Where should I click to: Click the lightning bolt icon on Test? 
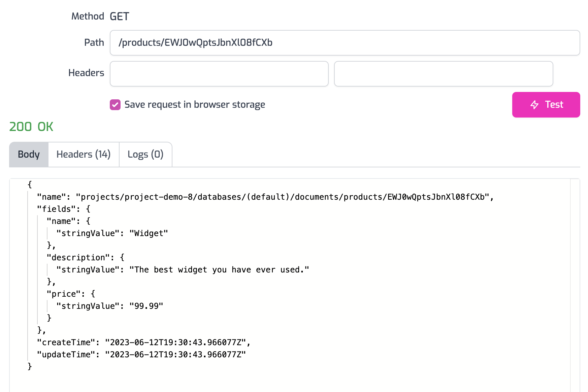[x=534, y=105]
